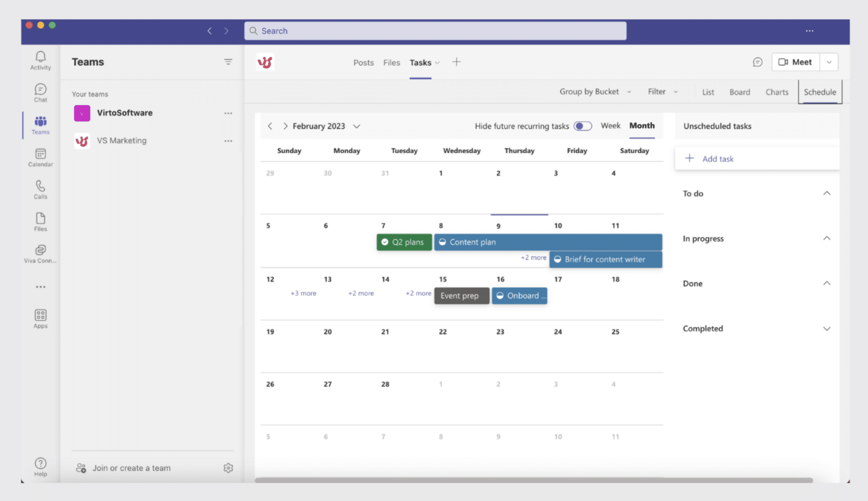Click Join or create a team
Screen dimensions: 868x501
(x=131, y=467)
